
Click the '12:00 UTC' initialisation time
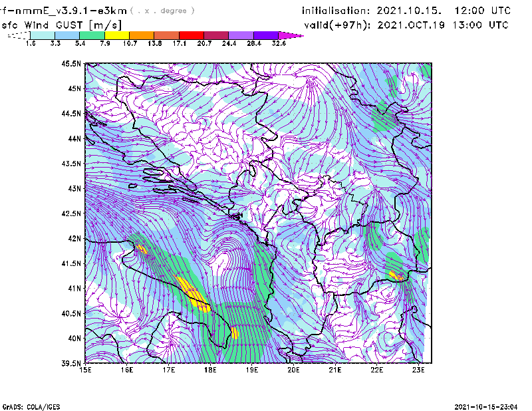coord(483,11)
